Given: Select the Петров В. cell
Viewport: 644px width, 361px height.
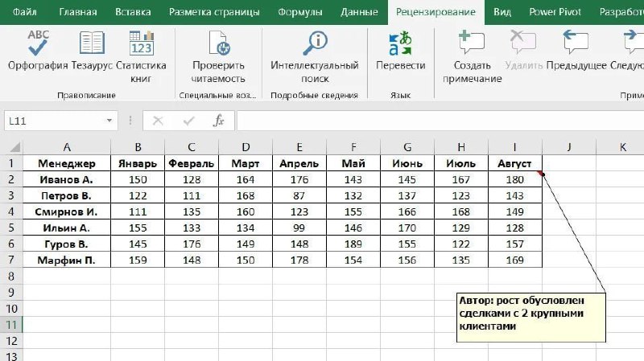Looking at the screenshot, I should coord(67,195).
